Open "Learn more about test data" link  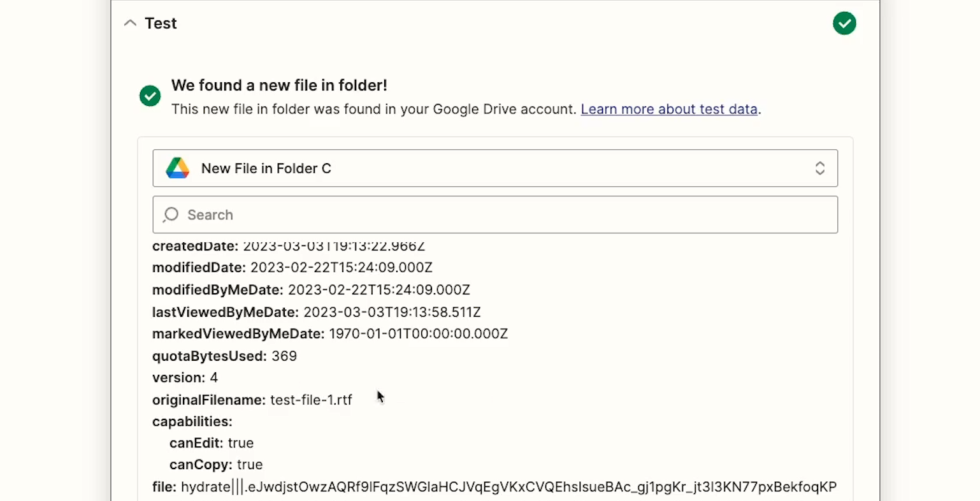pos(668,110)
